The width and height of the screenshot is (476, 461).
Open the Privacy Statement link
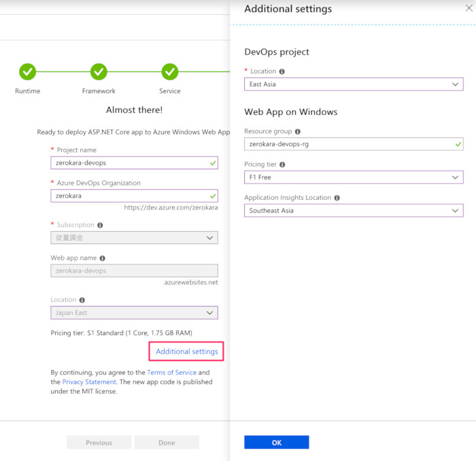point(89,382)
